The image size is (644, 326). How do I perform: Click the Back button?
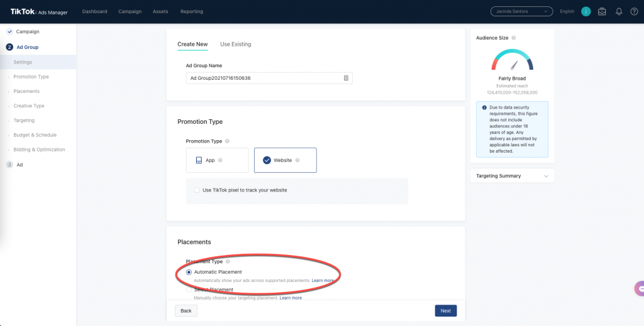click(x=186, y=311)
